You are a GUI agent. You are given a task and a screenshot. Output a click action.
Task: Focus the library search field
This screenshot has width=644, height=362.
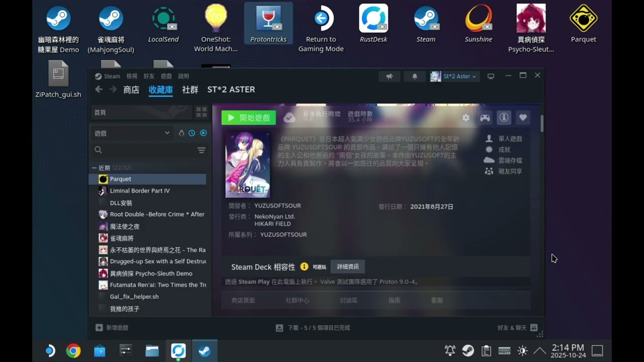click(142, 150)
